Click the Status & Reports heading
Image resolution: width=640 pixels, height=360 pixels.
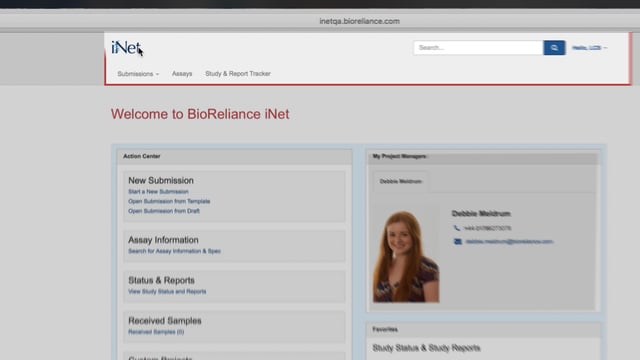[161, 280]
